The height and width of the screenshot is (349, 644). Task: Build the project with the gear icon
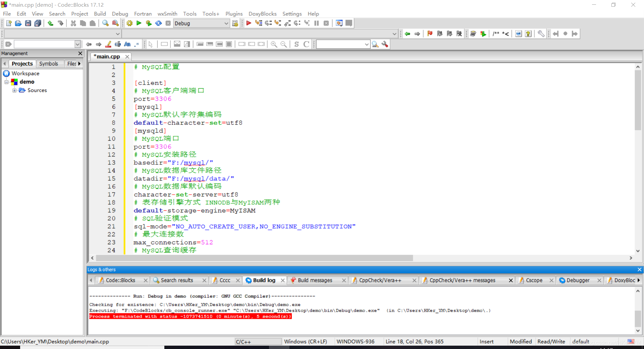pyautogui.click(x=129, y=23)
